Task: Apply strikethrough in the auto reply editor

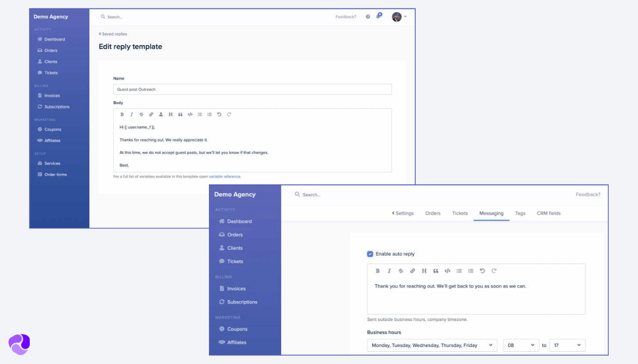Action: point(401,271)
